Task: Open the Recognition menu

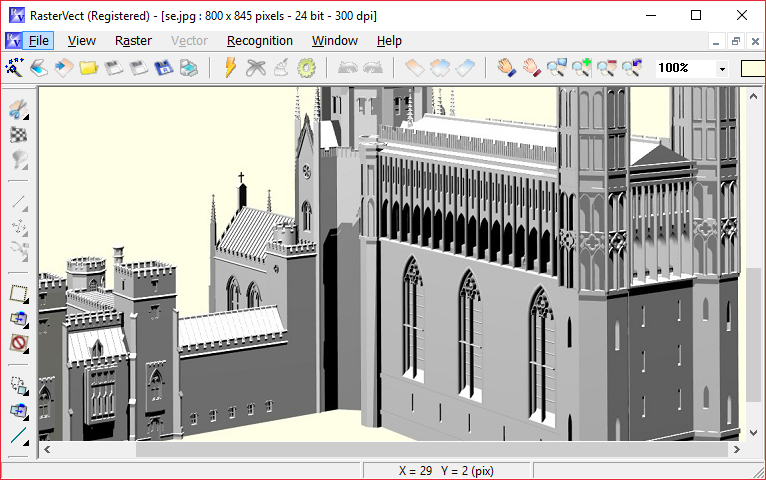Action: (x=259, y=41)
